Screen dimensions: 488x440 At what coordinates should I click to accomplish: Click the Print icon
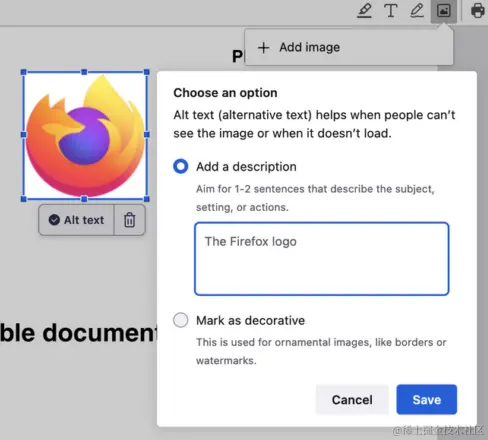click(478, 10)
